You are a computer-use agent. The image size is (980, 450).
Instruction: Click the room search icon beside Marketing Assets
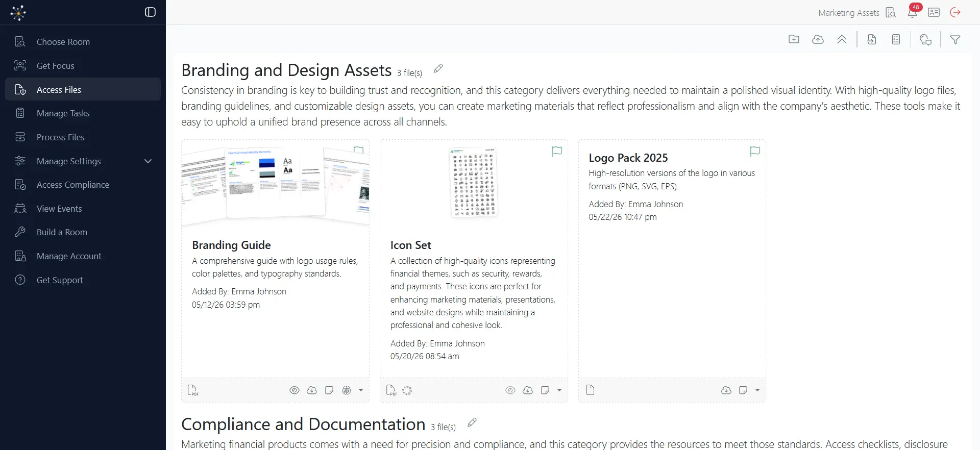coord(891,13)
